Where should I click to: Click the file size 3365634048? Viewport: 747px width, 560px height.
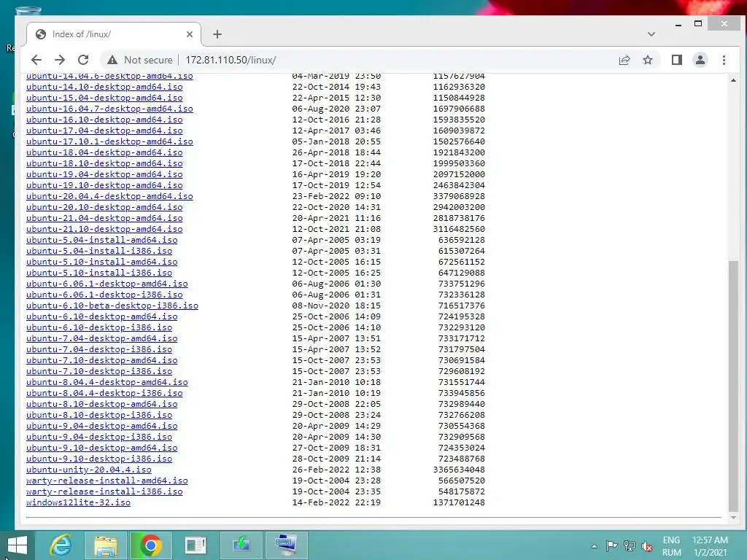[459, 470]
